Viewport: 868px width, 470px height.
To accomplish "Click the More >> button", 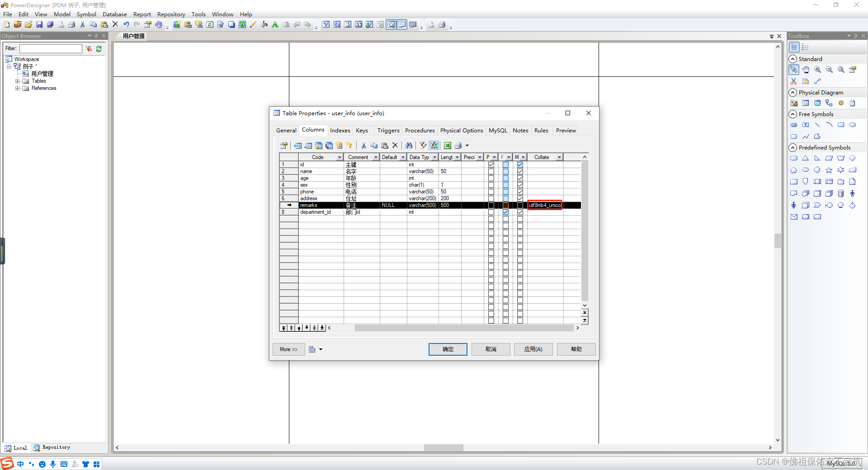I will point(289,349).
